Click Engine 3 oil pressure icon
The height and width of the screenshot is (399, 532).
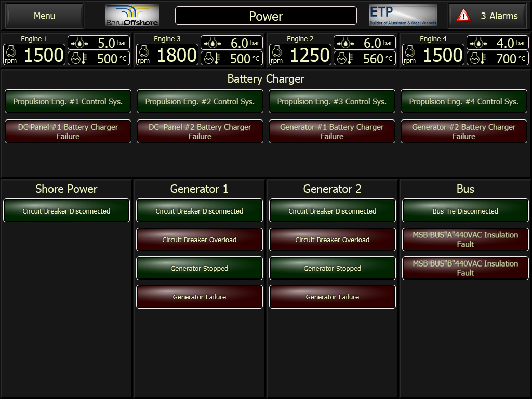click(212, 43)
